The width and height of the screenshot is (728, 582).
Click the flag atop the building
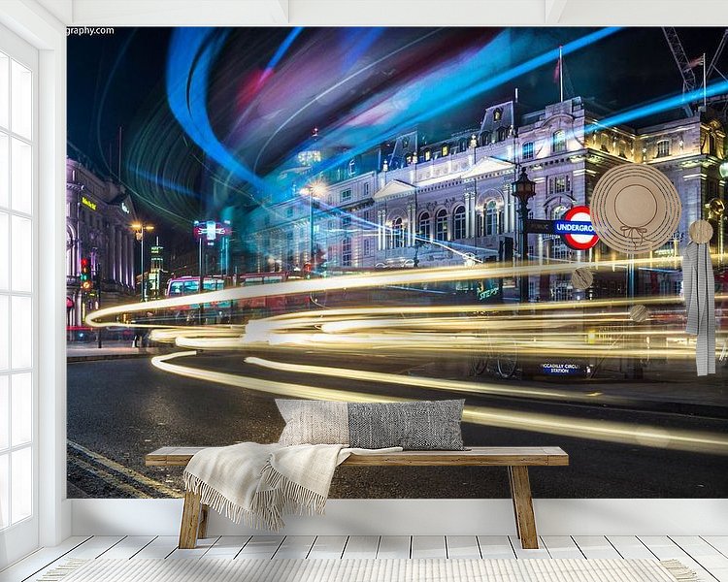(557, 68)
